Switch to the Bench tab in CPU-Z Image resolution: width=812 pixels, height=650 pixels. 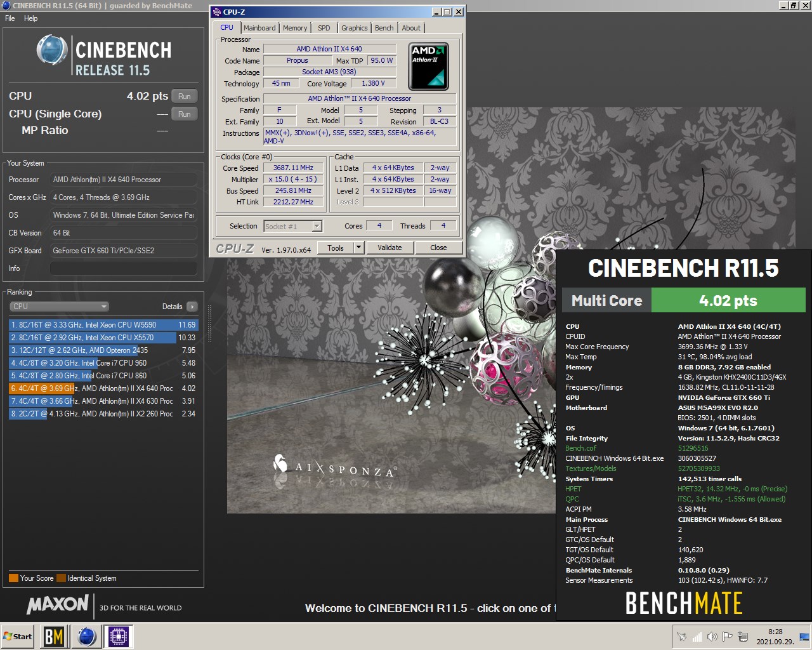[x=384, y=28]
